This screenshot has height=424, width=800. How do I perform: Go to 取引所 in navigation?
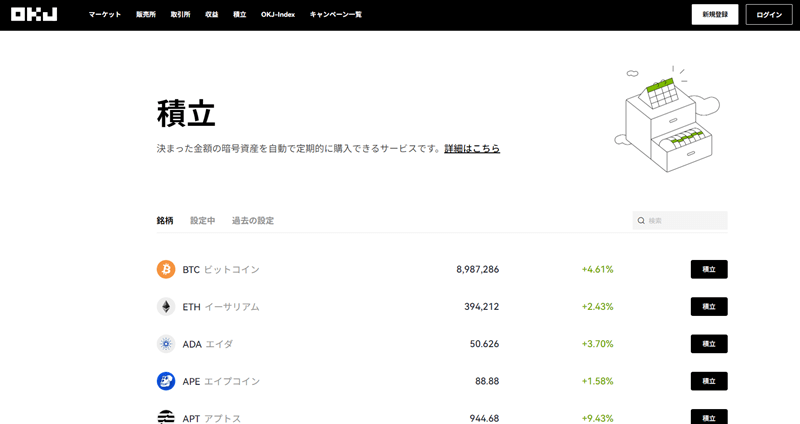pyautogui.click(x=180, y=15)
